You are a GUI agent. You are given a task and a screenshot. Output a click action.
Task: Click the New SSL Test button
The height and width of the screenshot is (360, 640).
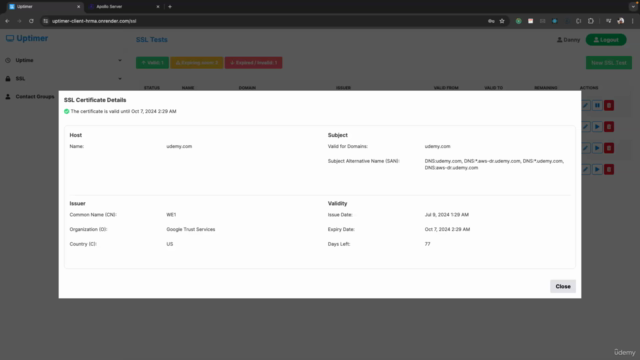[x=609, y=62]
